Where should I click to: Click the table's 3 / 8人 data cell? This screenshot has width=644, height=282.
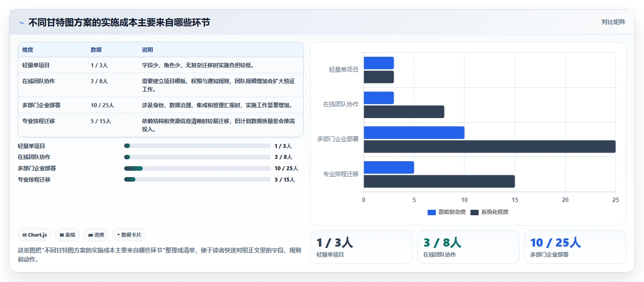tap(99, 81)
